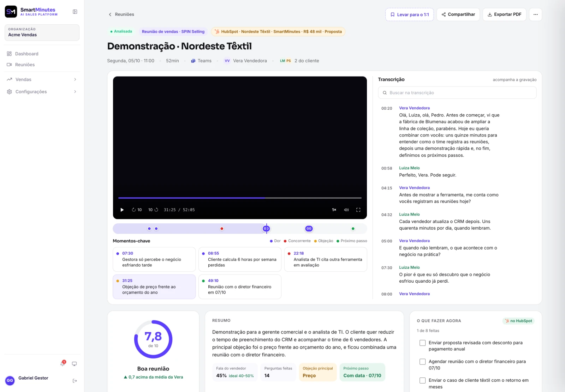Viewport: 565px width, 392px height.
Task: Click the Objeção legend filter
Action: (323, 241)
